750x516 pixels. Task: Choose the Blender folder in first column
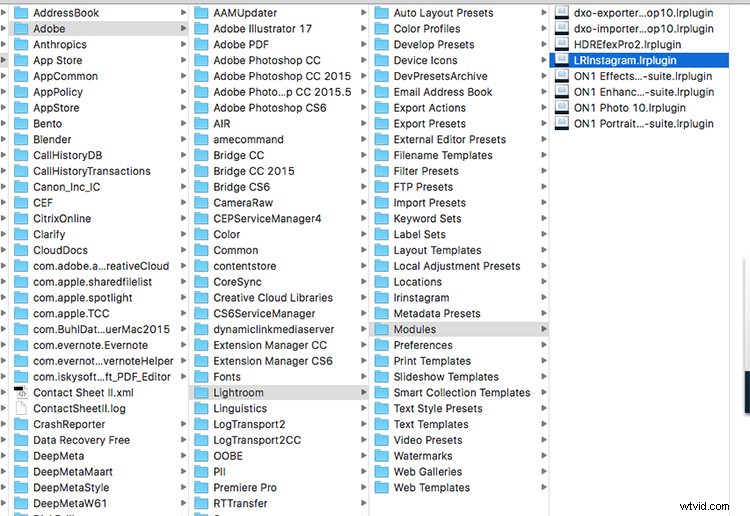52,140
